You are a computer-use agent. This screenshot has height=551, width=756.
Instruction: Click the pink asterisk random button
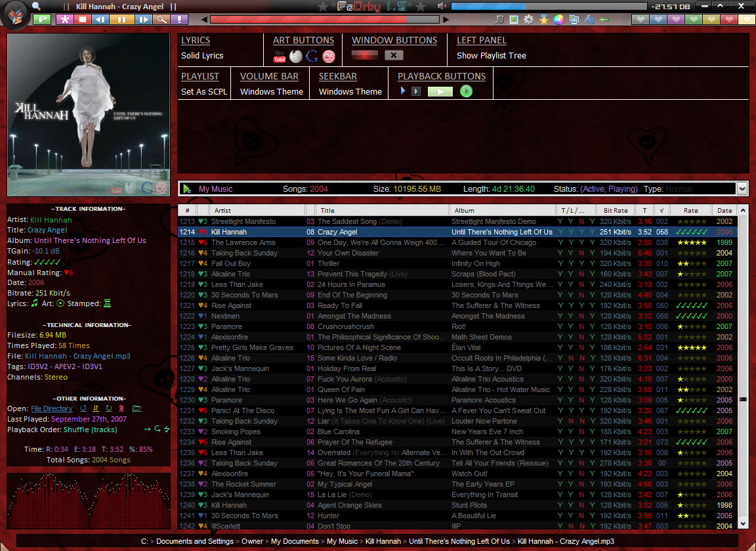click(64, 20)
